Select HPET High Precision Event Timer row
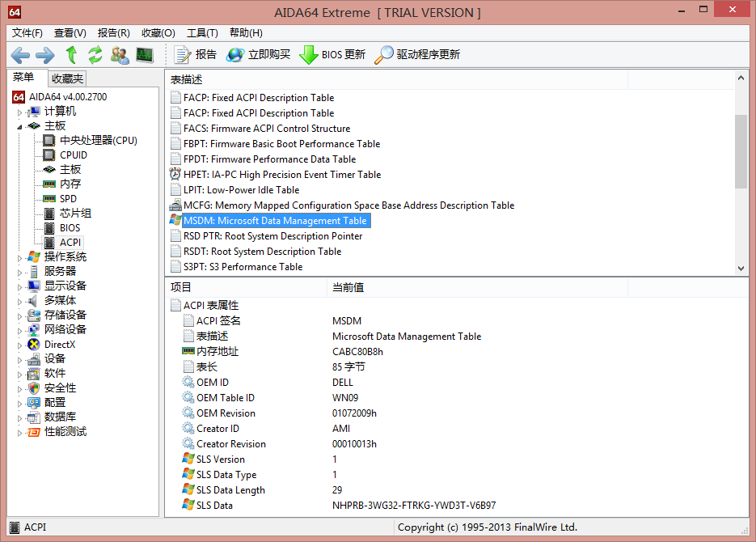 (282, 175)
